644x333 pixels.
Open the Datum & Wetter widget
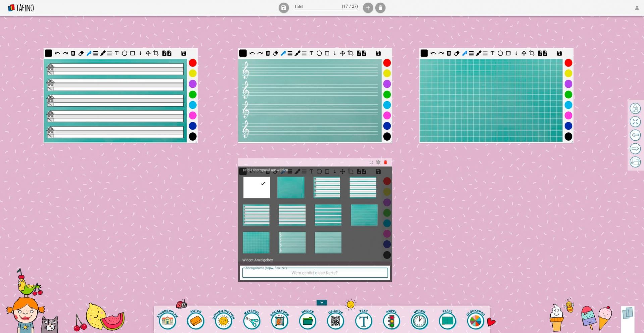point(223,321)
